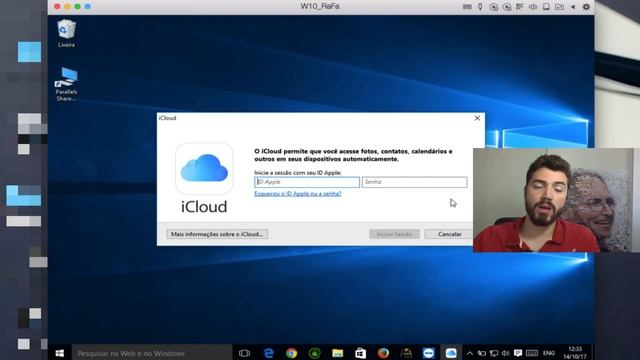Click the Parallels microphone status icon
The width and height of the screenshot is (640, 360).
pos(480,7)
